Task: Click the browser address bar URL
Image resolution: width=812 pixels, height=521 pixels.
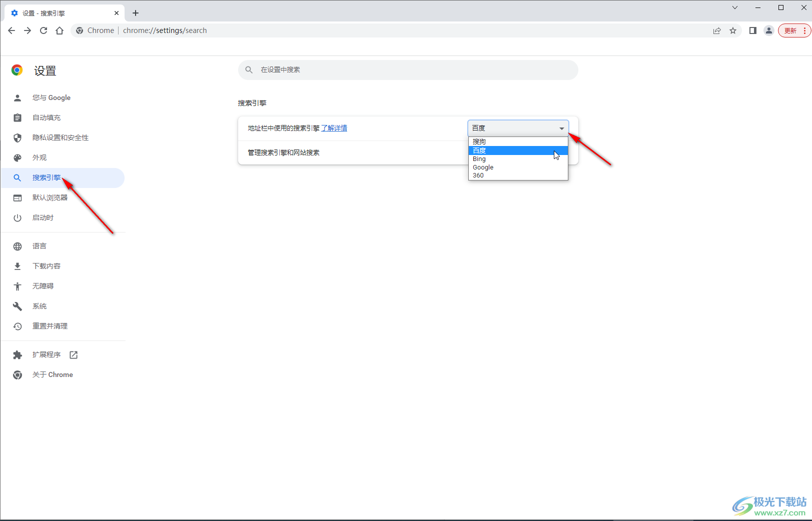Action: point(165,30)
